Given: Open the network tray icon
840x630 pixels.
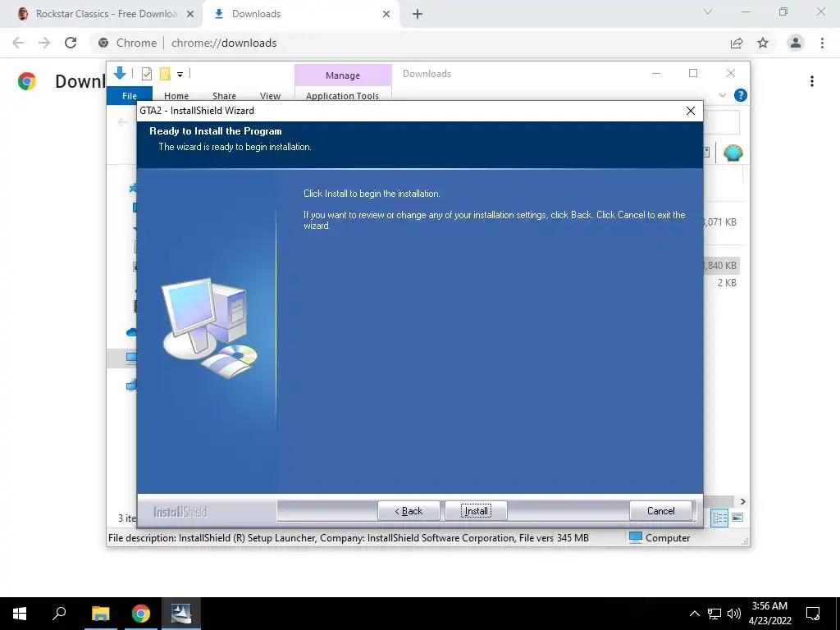Looking at the screenshot, I should coord(714,614).
